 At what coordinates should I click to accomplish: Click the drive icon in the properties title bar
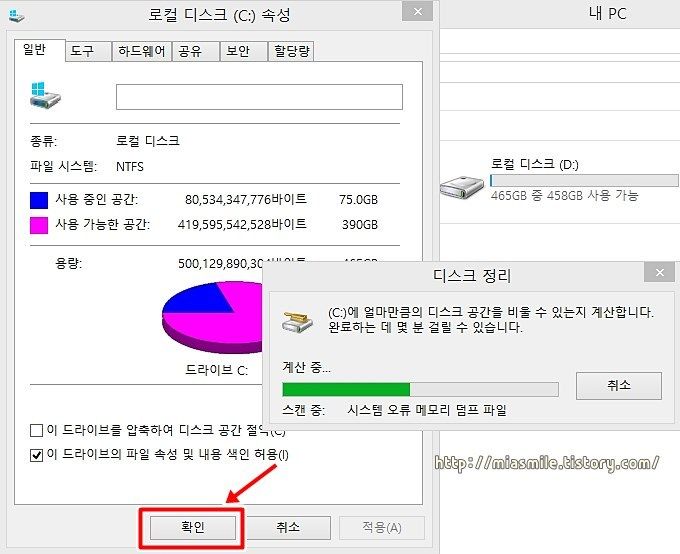[17, 16]
